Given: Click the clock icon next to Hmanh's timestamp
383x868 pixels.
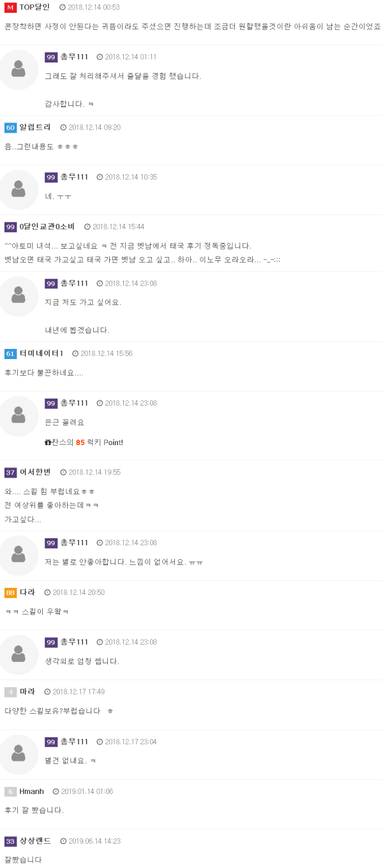Looking at the screenshot, I should click(56, 791).
